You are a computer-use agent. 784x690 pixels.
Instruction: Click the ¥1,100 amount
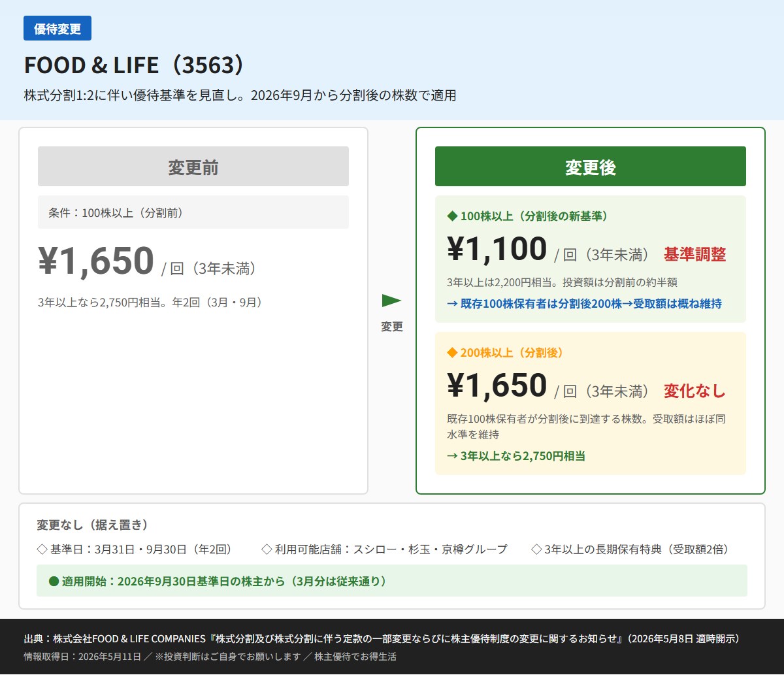tap(497, 249)
